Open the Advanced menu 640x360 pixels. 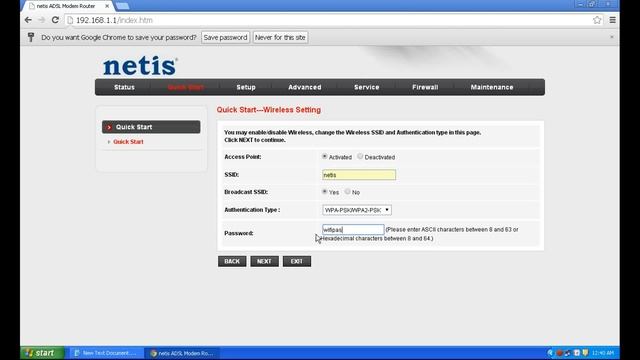(x=304, y=87)
